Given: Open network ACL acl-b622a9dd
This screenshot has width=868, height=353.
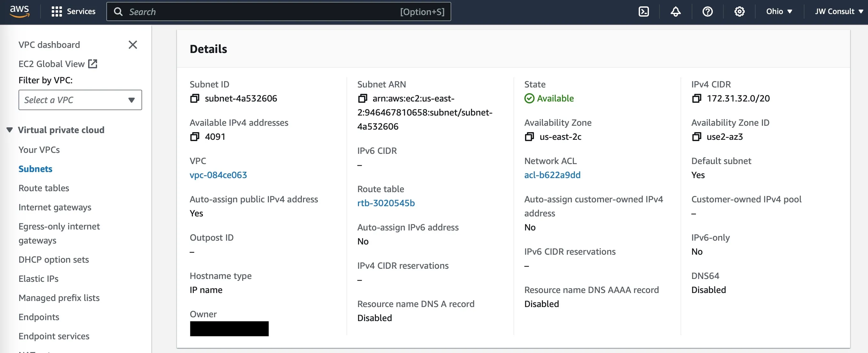Looking at the screenshot, I should click(x=552, y=175).
